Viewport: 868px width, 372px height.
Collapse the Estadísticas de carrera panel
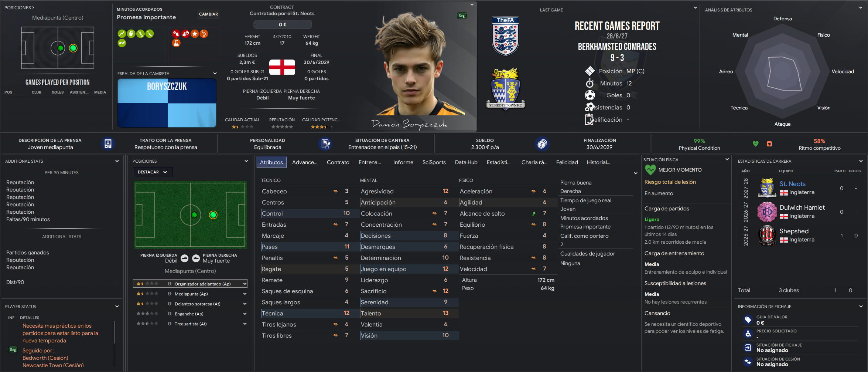click(x=861, y=161)
